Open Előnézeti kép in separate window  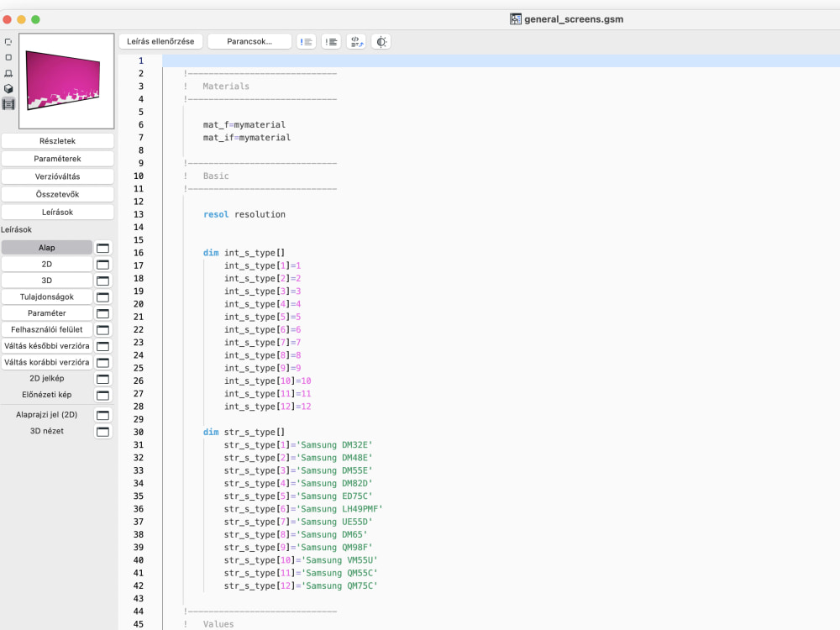[102, 396]
